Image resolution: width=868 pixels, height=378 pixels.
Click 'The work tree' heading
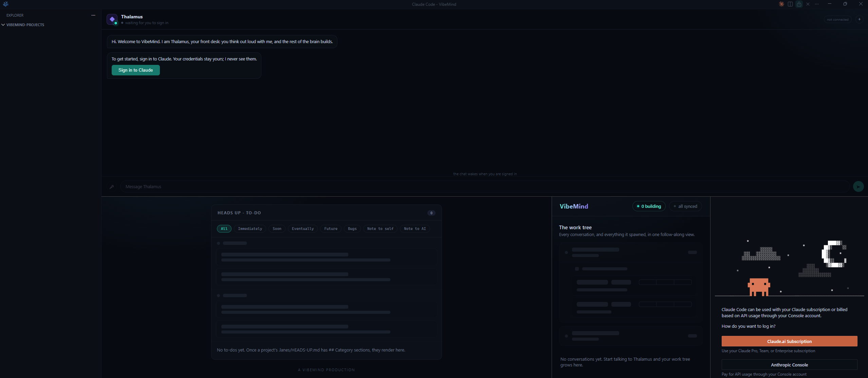click(x=575, y=228)
